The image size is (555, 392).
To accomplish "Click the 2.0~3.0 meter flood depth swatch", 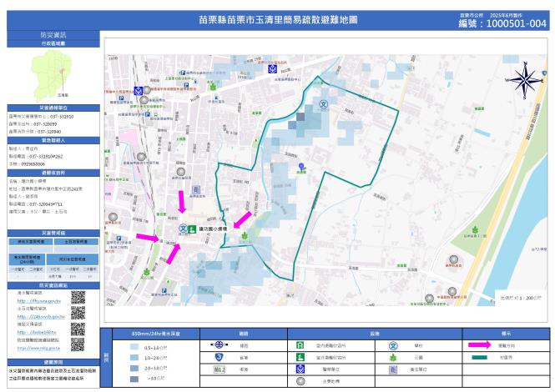I will click(x=124, y=368).
